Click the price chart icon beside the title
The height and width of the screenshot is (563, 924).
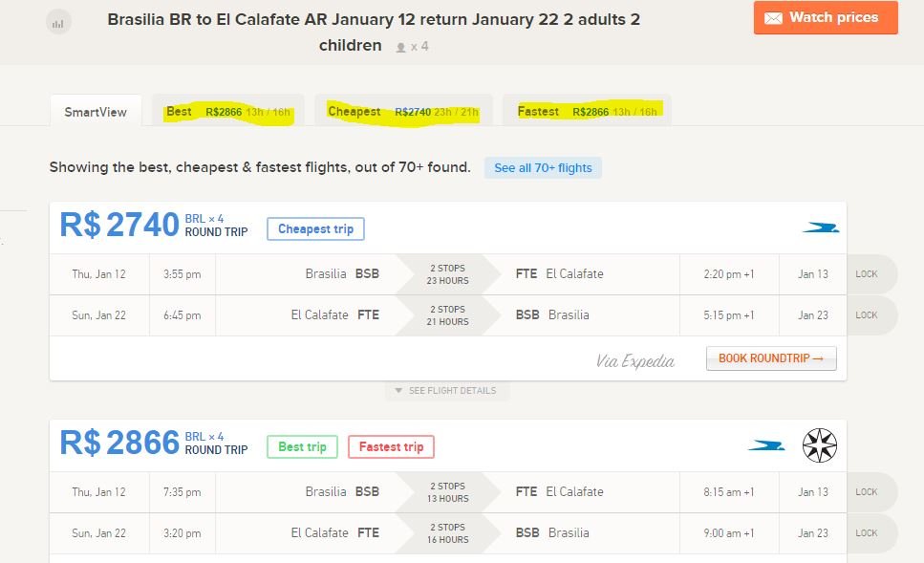58,22
